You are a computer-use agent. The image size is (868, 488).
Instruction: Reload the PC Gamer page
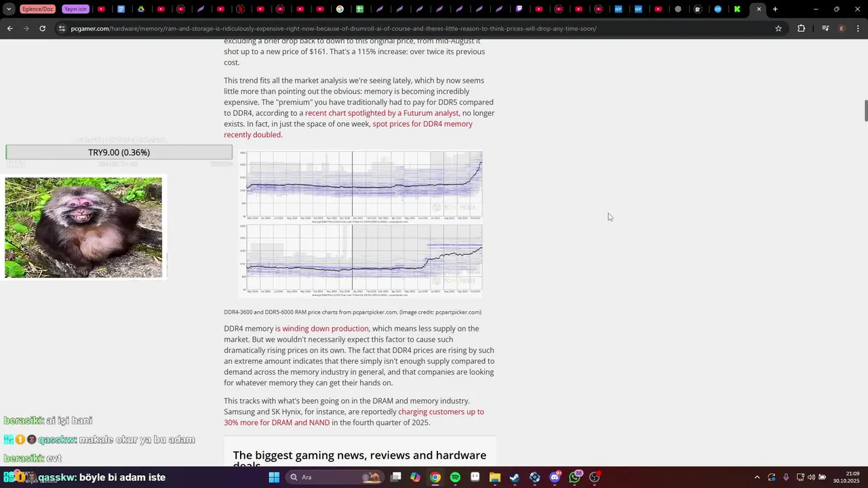click(42, 28)
